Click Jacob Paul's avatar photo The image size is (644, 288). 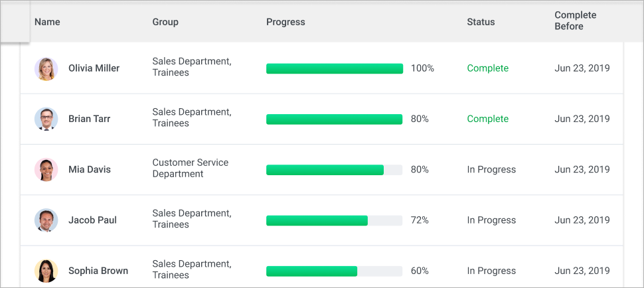click(46, 220)
